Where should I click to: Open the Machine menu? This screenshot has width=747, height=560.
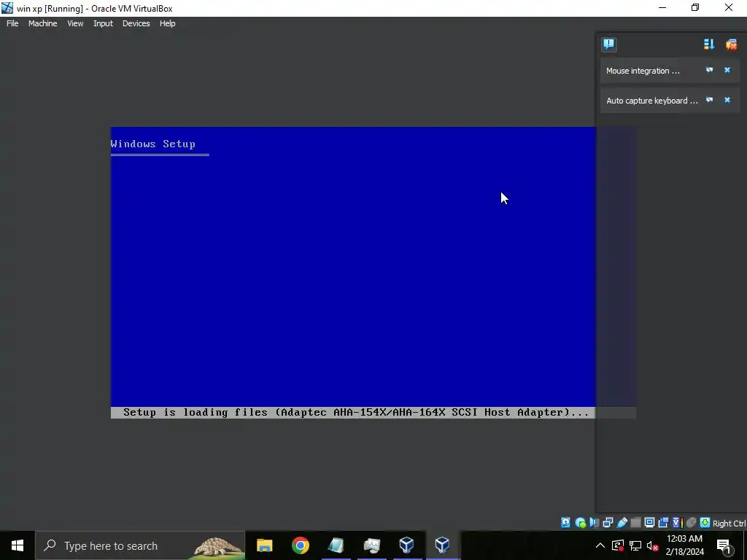click(x=42, y=23)
